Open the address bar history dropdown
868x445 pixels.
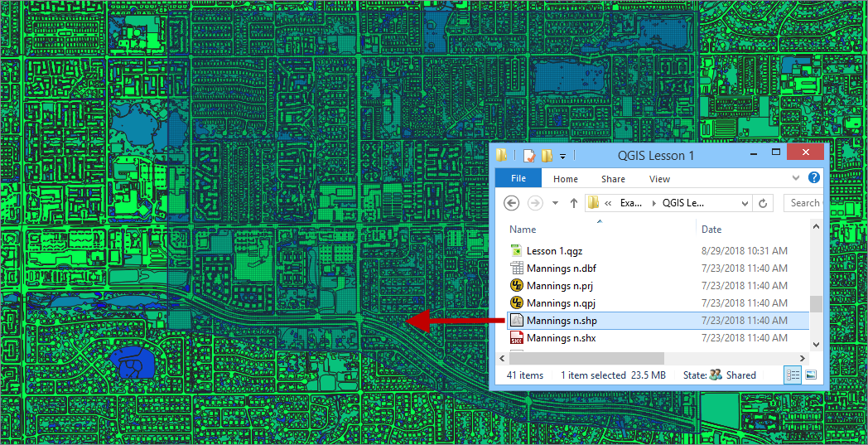click(x=745, y=203)
